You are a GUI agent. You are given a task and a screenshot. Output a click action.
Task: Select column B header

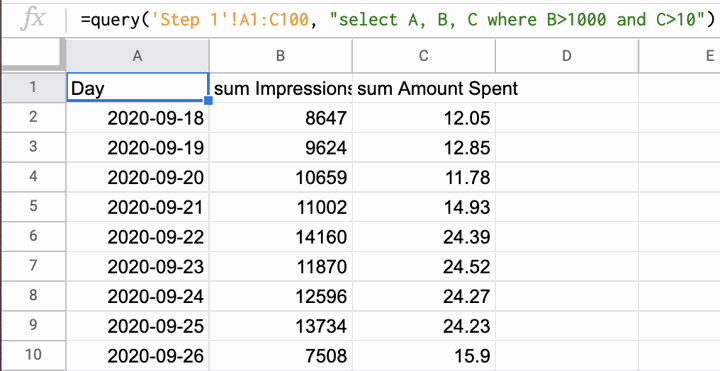point(281,56)
